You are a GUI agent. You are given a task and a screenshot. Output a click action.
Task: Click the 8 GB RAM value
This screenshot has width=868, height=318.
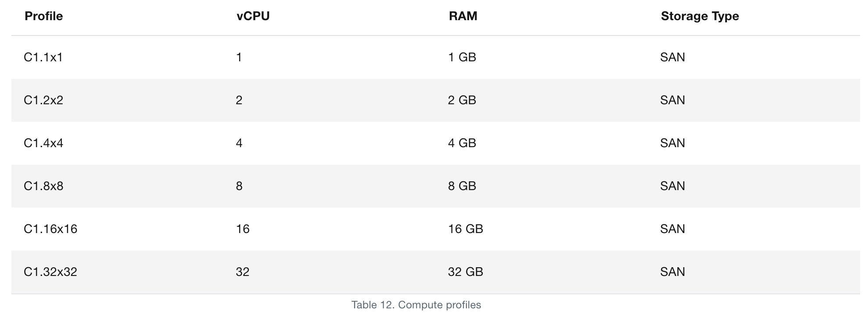[x=462, y=186]
